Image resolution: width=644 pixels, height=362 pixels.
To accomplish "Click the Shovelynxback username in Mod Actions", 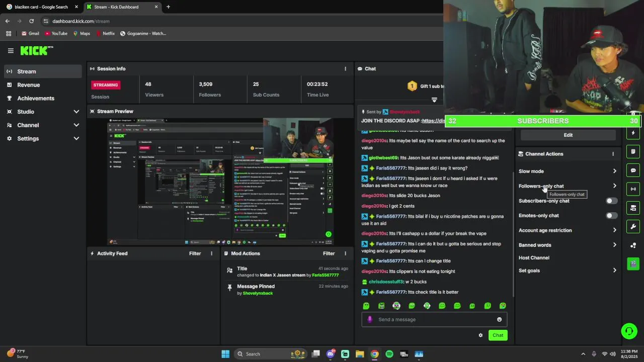I will tap(258, 293).
